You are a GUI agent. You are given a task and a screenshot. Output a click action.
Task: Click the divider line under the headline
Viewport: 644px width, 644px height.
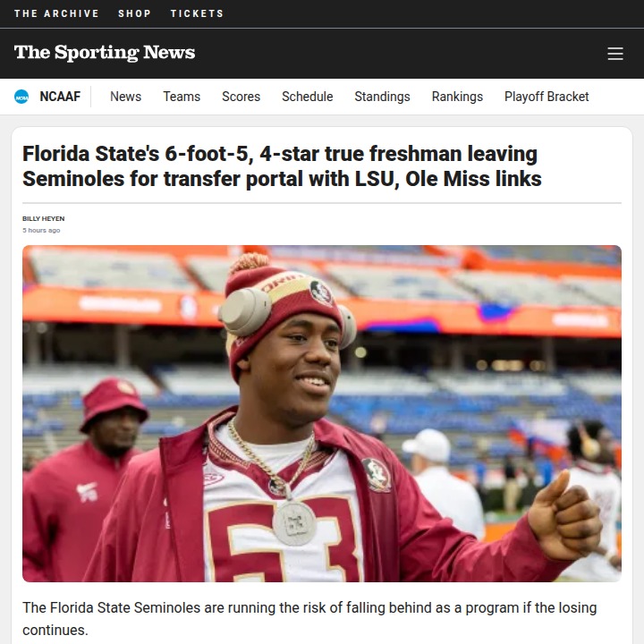click(x=322, y=203)
